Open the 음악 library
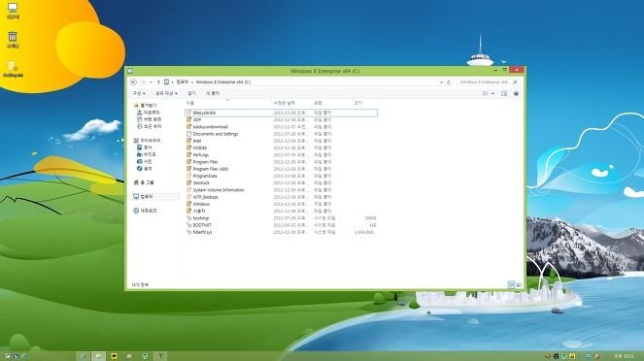This screenshot has height=361, width=644. (x=145, y=168)
